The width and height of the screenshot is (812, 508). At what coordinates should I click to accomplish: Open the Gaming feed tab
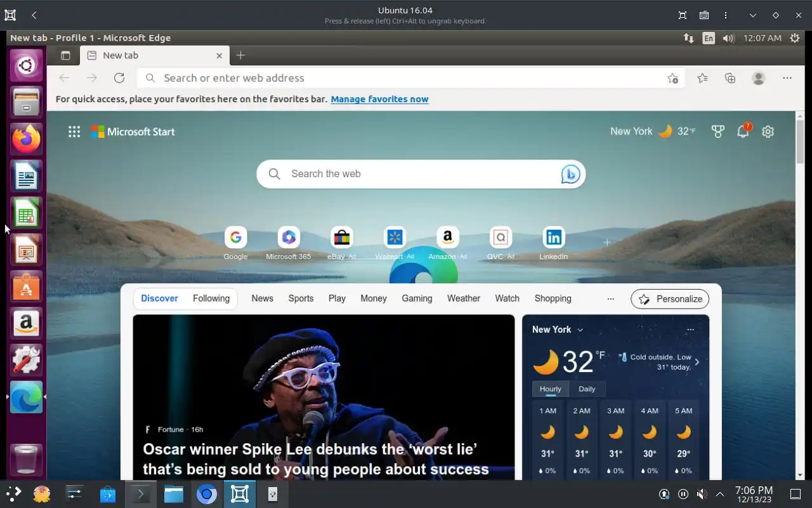pos(417,298)
